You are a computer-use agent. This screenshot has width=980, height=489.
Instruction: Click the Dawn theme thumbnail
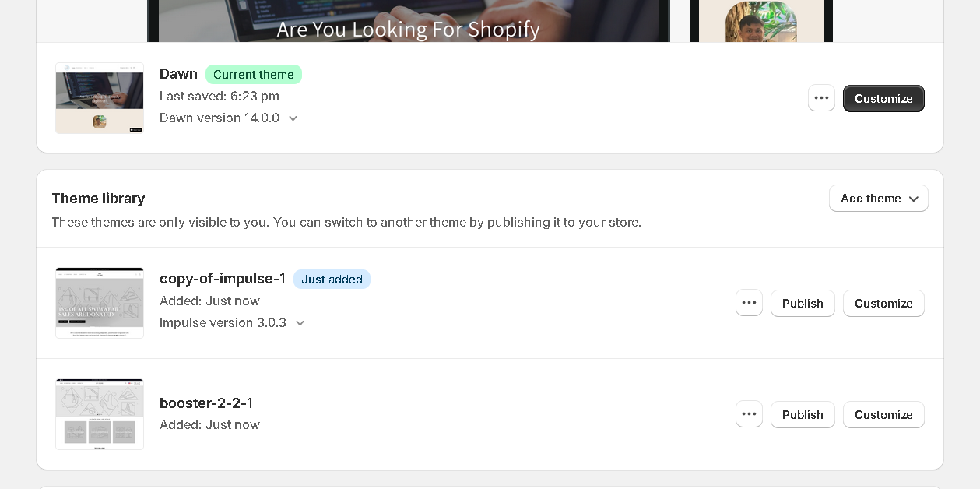click(100, 98)
